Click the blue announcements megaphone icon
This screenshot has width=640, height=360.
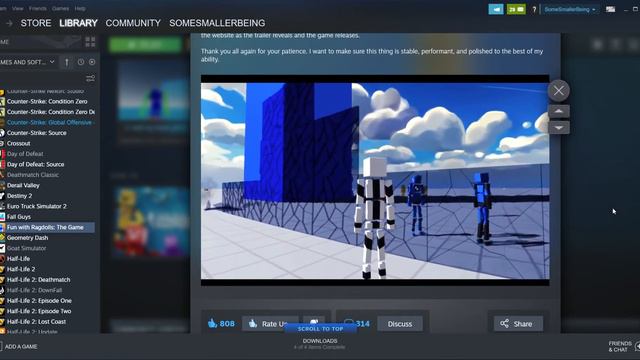coord(496,9)
